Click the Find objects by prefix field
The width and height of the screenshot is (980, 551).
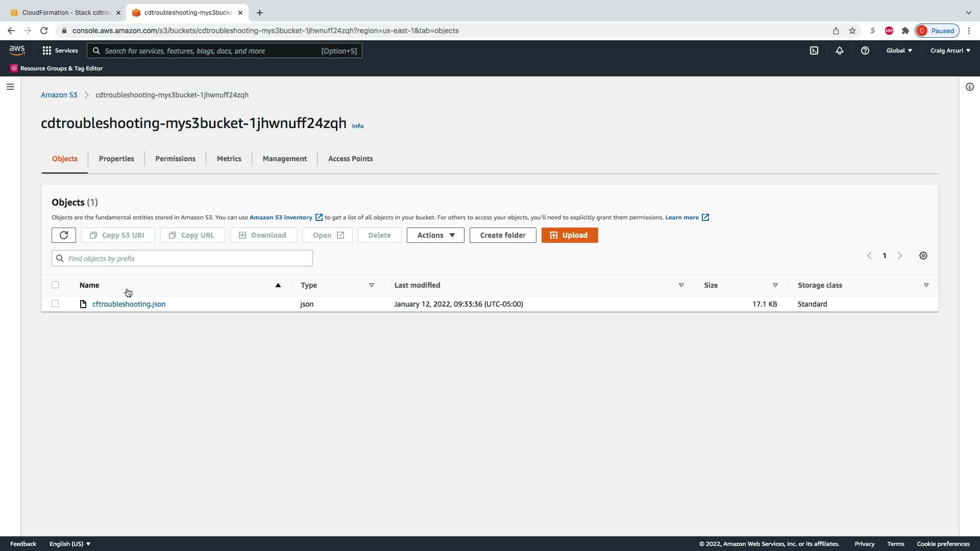tap(182, 259)
